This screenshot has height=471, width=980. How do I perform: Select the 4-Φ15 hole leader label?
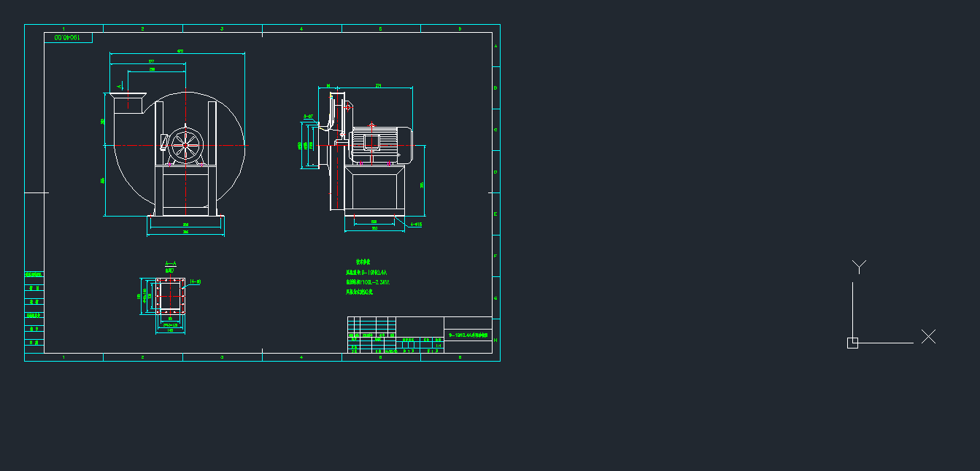tap(416, 225)
